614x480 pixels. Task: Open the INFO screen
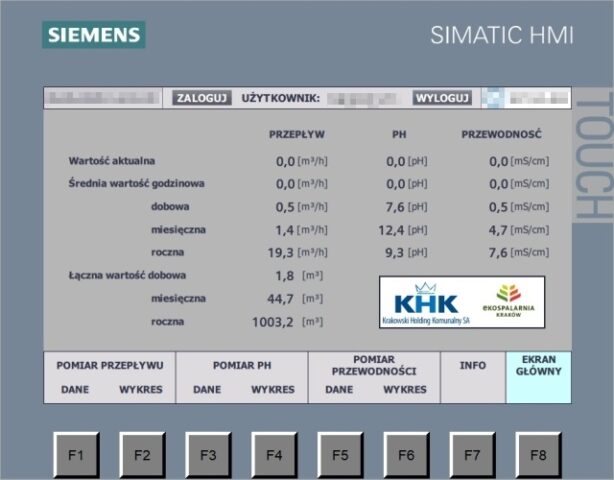(x=472, y=366)
